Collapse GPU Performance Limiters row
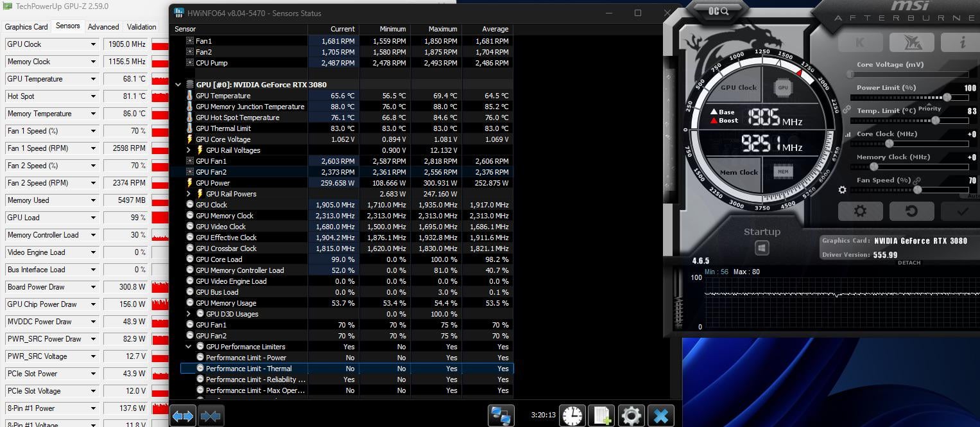Image resolution: width=980 pixels, height=427 pixels. [x=189, y=347]
